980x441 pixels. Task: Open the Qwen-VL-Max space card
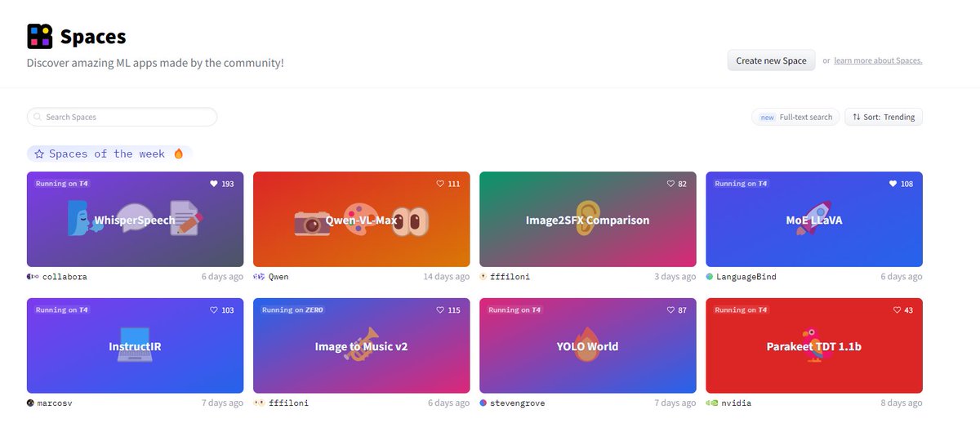361,219
